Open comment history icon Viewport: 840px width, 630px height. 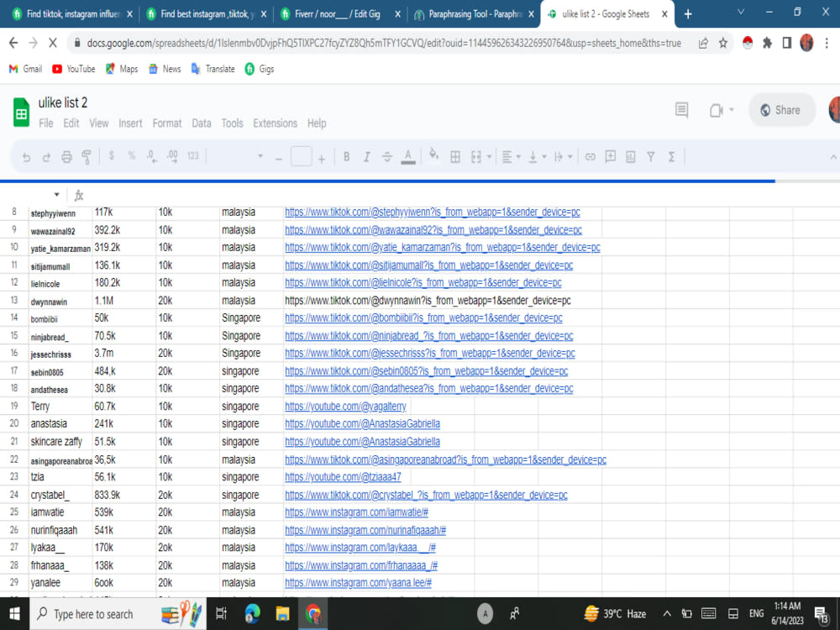tap(681, 110)
